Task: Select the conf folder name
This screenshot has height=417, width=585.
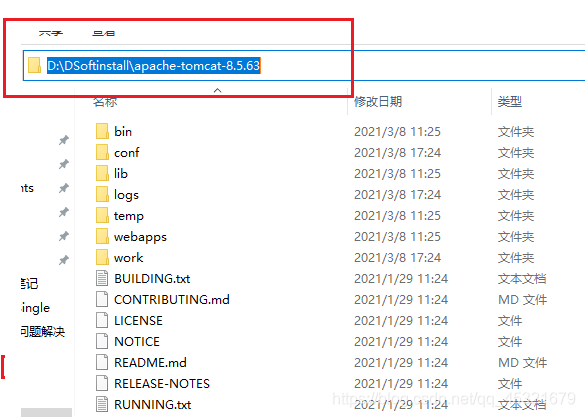Action: [127, 153]
